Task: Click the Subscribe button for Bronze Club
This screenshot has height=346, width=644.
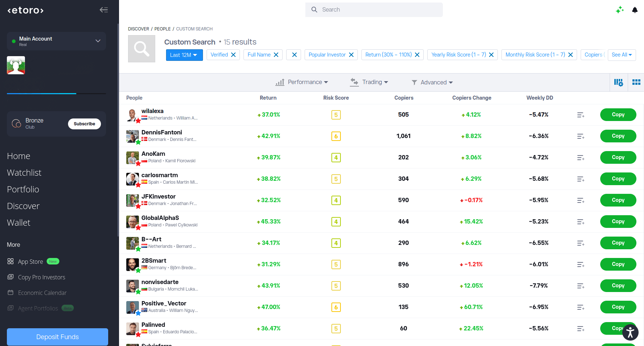Action: tap(84, 124)
